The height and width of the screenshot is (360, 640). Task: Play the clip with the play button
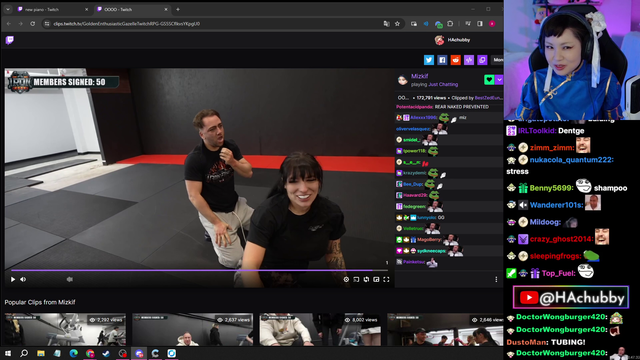13,279
